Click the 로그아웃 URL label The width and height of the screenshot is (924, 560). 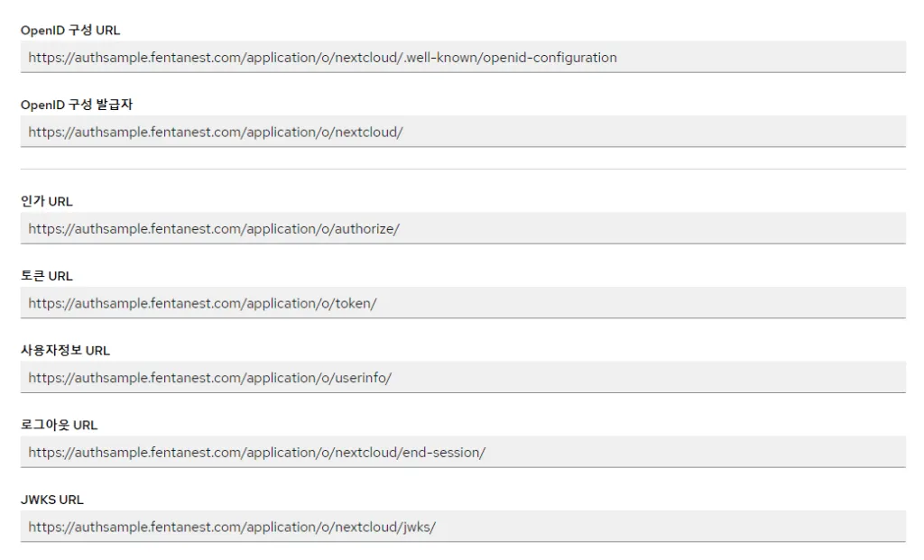click(x=60, y=425)
